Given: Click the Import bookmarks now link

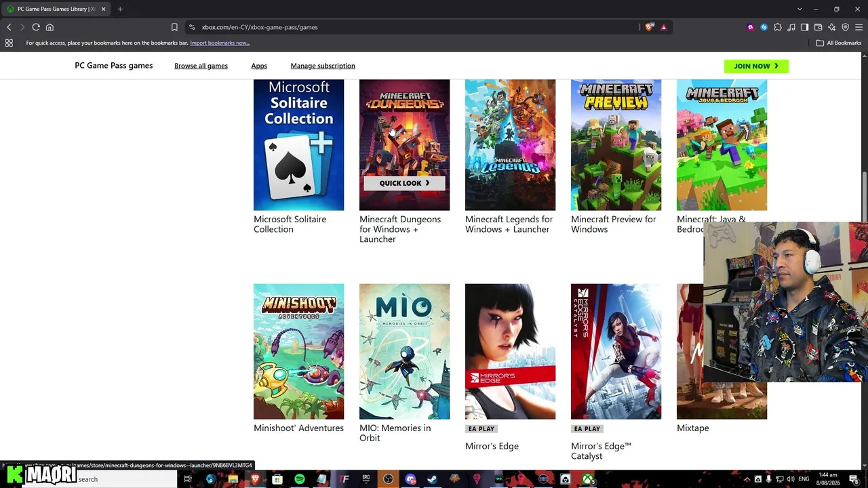Looking at the screenshot, I should point(220,43).
